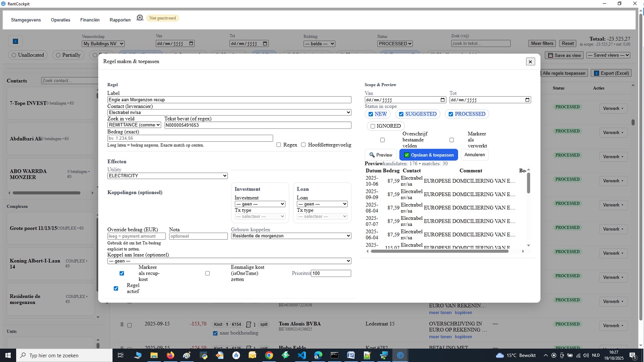Enable the IGNORED status checkbox
Screen dimensions: 644x362
point(373,126)
